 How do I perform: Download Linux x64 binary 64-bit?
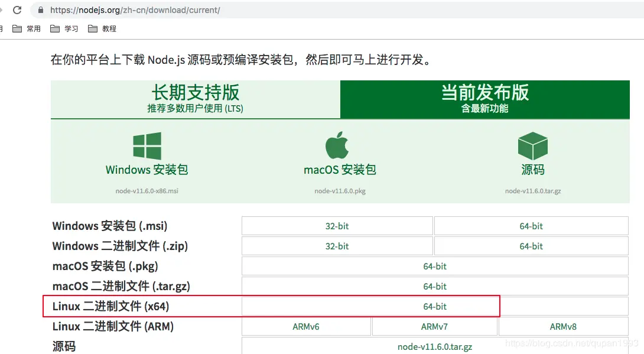[435, 306]
